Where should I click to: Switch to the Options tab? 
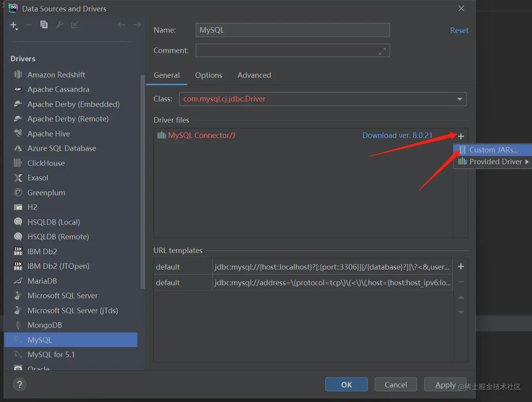[209, 75]
